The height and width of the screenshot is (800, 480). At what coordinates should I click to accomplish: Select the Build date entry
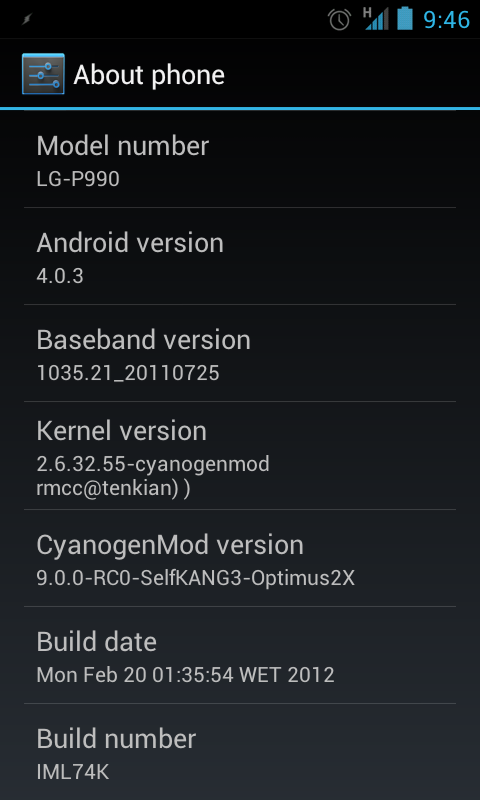coord(240,655)
